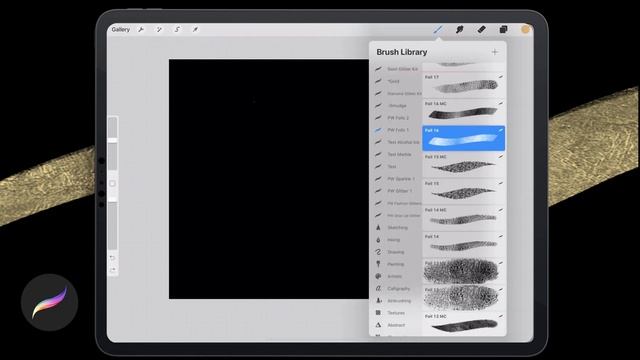
Task: Select the Selection S-shaped tool
Action: point(177,29)
